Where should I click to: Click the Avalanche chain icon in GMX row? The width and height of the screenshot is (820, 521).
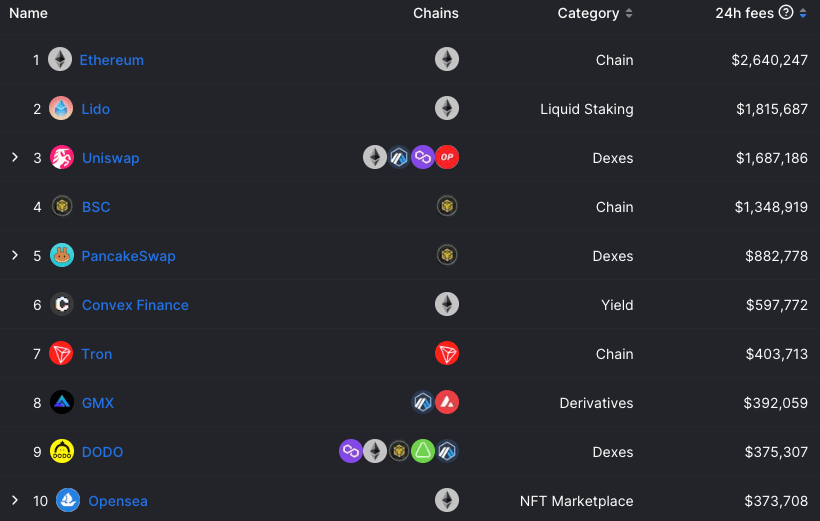tap(447, 402)
